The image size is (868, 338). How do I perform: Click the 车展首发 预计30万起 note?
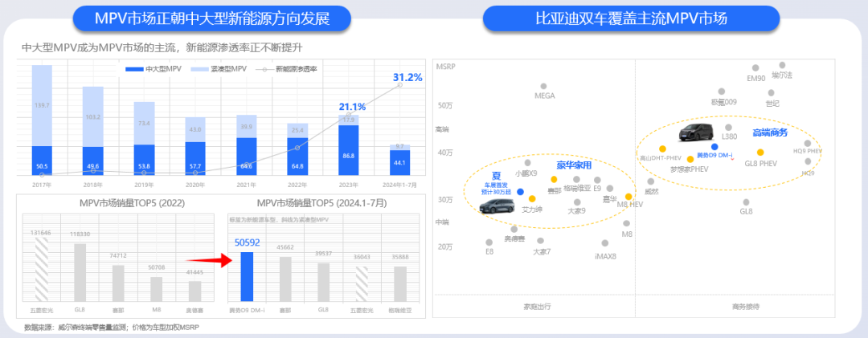coord(497,188)
